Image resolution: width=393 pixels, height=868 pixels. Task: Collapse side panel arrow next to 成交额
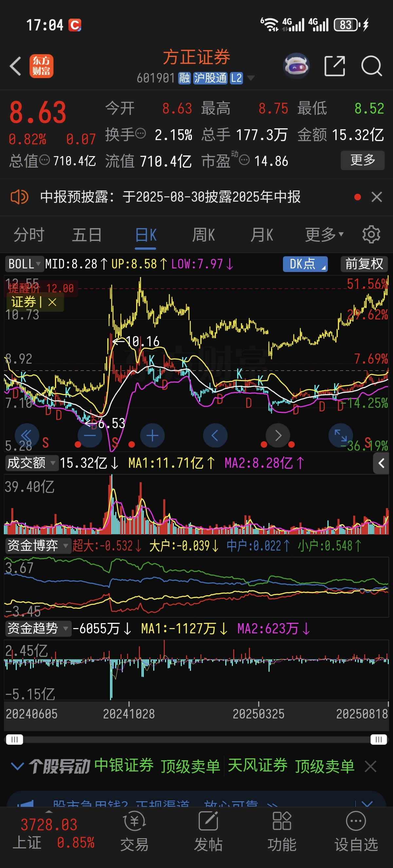pyautogui.click(x=381, y=463)
